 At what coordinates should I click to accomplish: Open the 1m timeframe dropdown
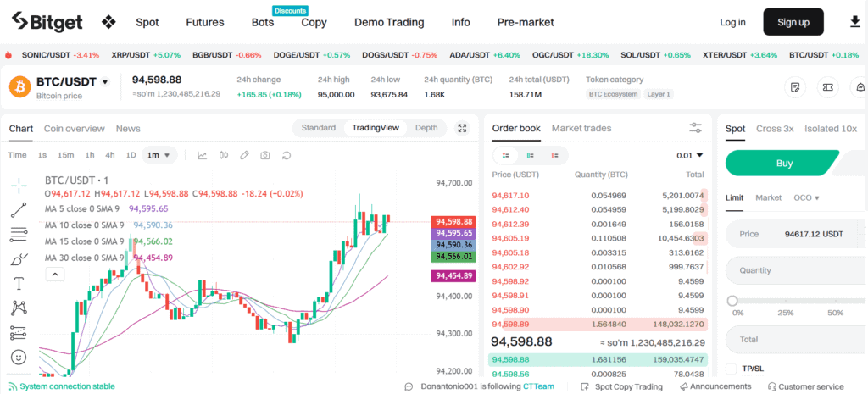159,156
